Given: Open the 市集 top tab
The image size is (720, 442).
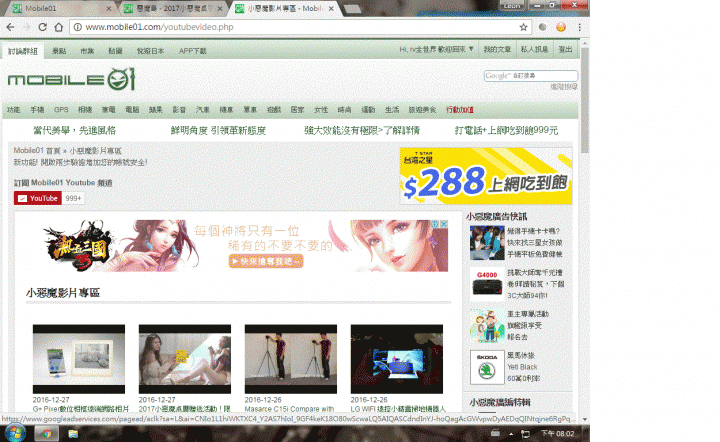Looking at the screenshot, I should click(87, 51).
